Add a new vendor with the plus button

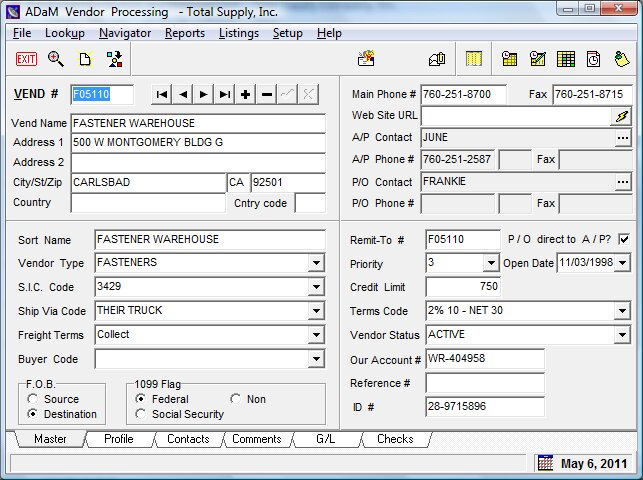point(246,94)
